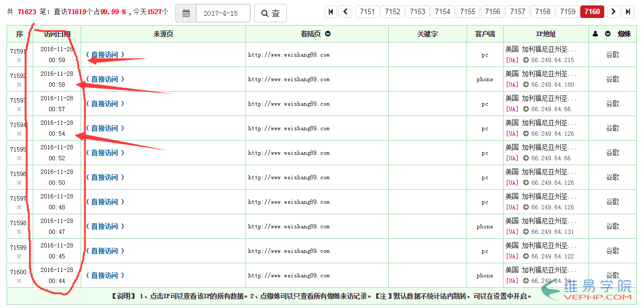Go to page 7151
The image size is (644, 308).
tap(367, 11)
